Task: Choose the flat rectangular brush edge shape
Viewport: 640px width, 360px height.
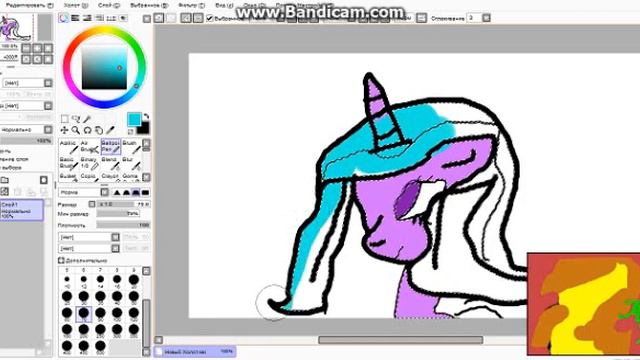Action: [x=145, y=192]
